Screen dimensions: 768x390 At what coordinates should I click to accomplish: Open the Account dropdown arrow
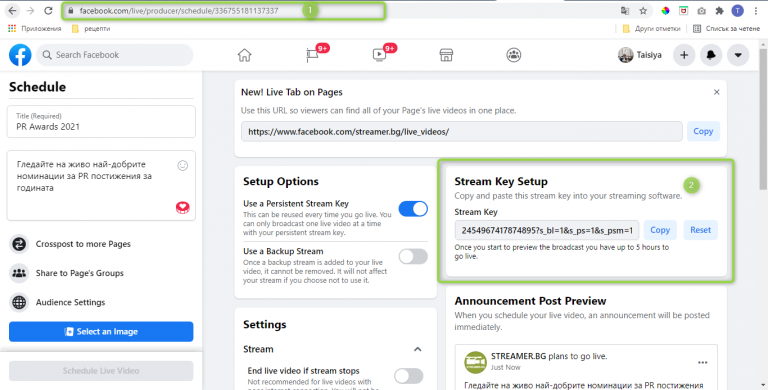(738, 55)
